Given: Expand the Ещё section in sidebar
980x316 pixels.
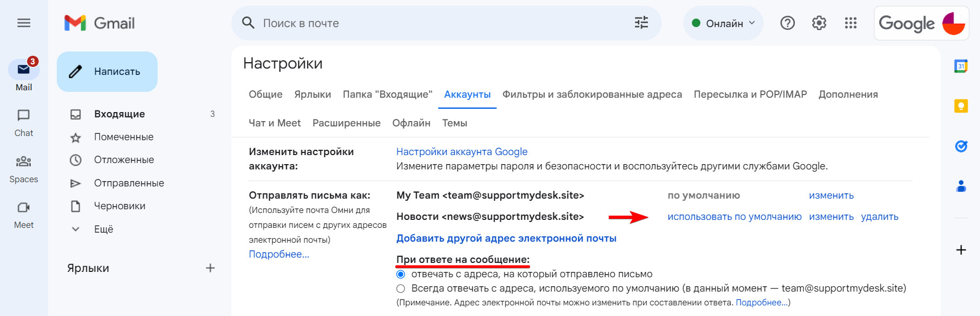Looking at the screenshot, I should point(103,229).
